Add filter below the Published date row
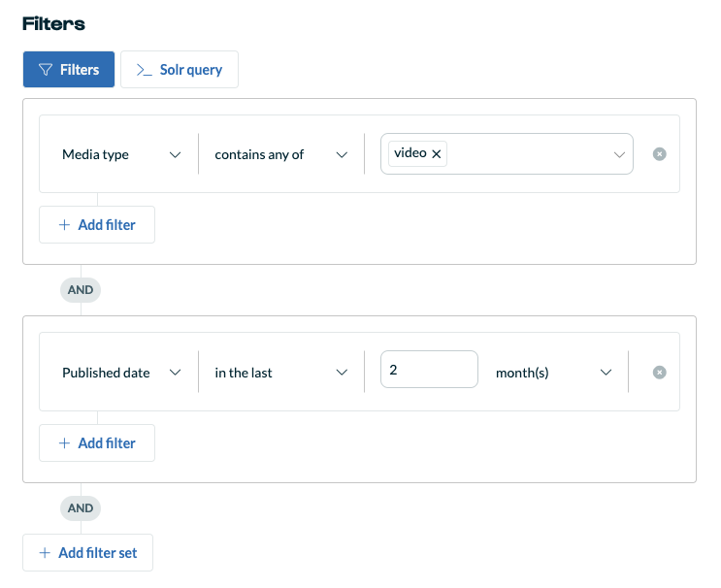 coord(97,443)
